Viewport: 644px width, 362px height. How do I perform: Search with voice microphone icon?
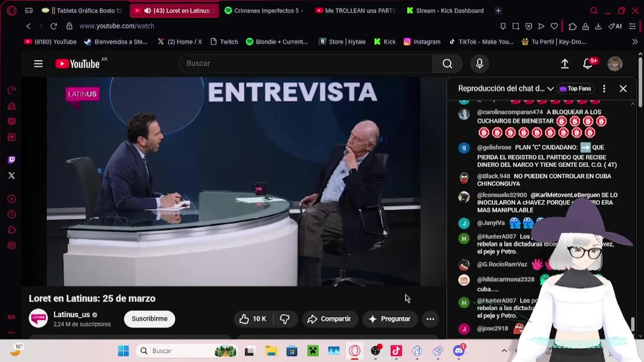[x=479, y=63]
